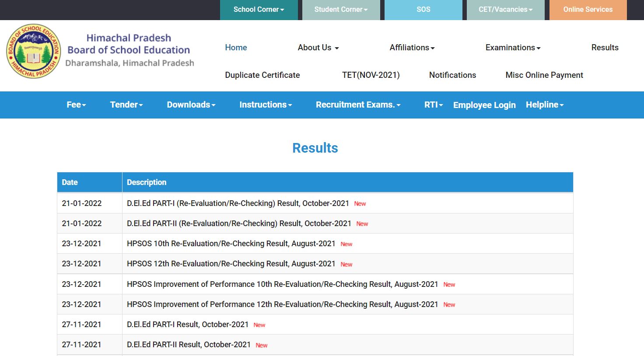Expand the Instructions dropdown
644x356 pixels.
(x=266, y=105)
